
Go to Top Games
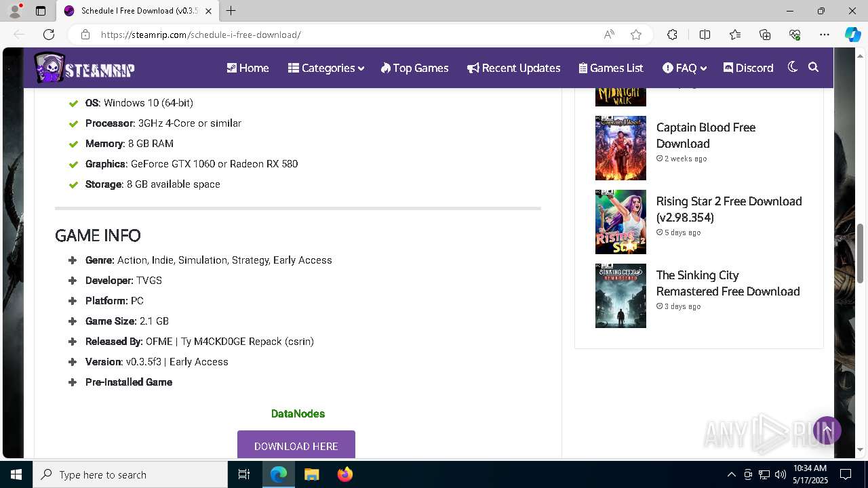coord(414,68)
